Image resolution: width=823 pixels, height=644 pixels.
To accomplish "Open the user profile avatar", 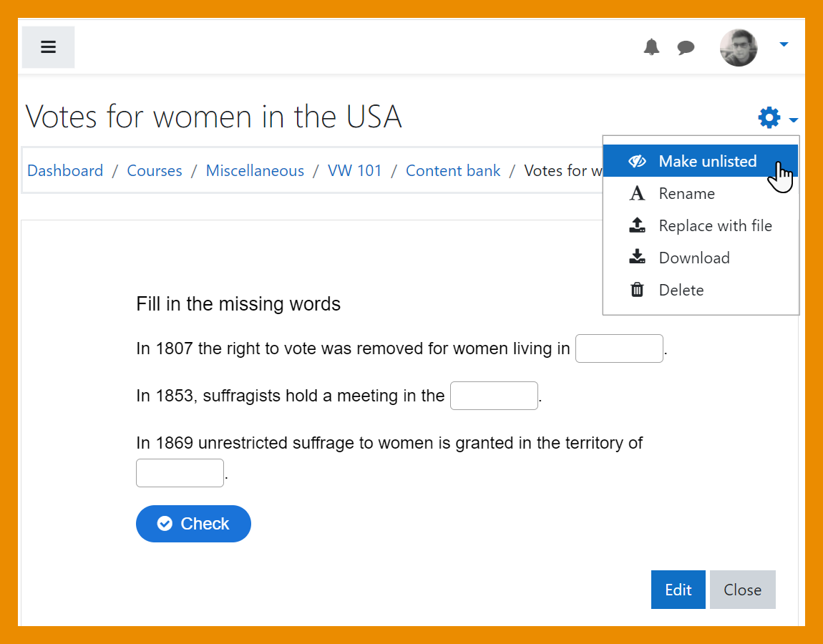I will coord(739,47).
